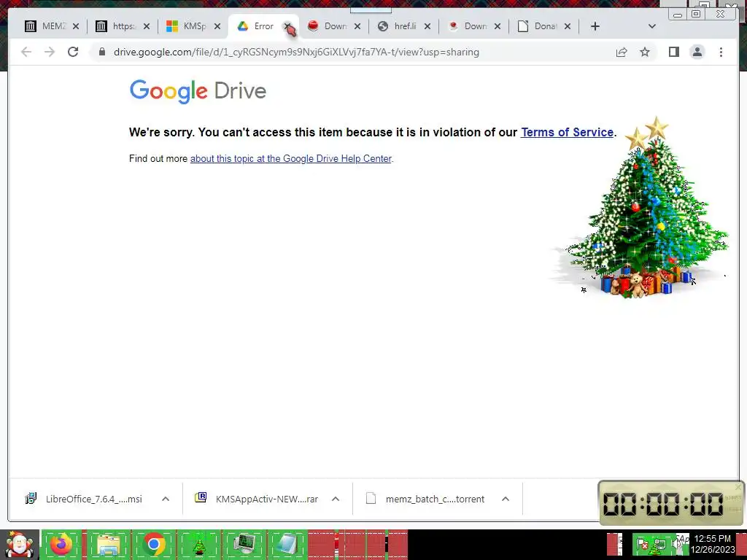747x560 pixels.
Task: Reload the Google Drive error page
Action: click(x=73, y=52)
